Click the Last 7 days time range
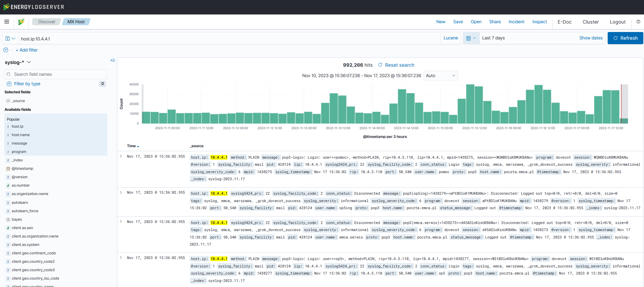Image resolution: width=644 pixels, height=287 pixels. coord(493,38)
